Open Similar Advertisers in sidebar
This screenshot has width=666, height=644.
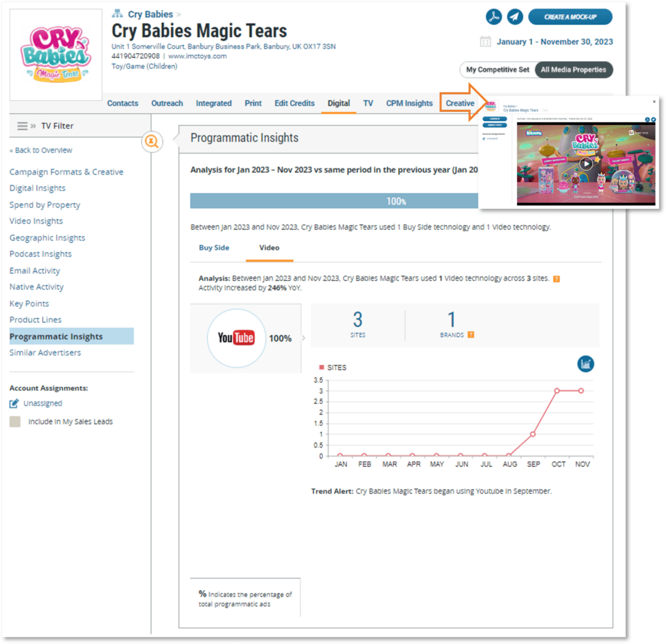click(x=45, y=353)
